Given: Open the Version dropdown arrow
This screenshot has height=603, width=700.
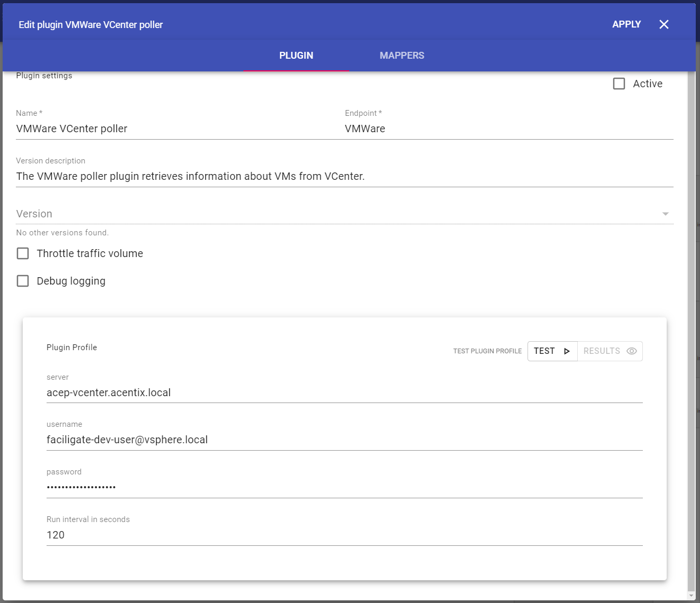Looking at the screenshot, I should click(665, 214).
